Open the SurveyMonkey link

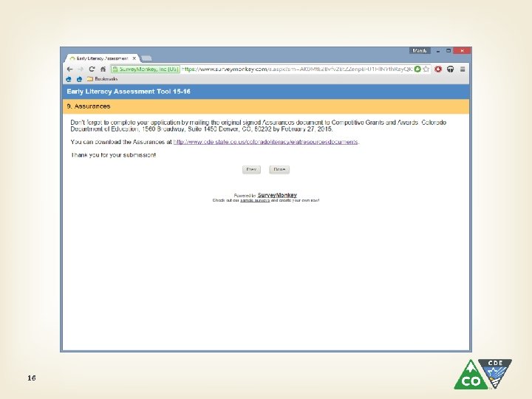click(x=277, y=195)
